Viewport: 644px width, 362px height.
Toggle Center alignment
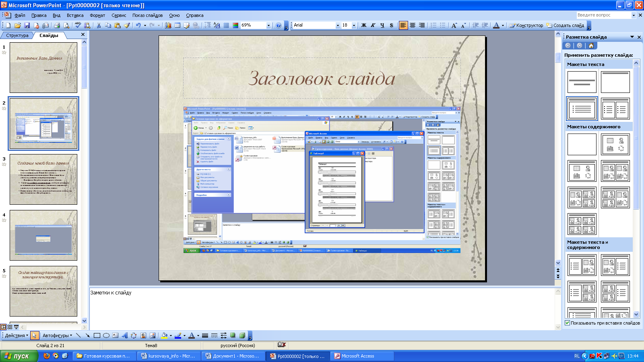(x=413, y=25)
